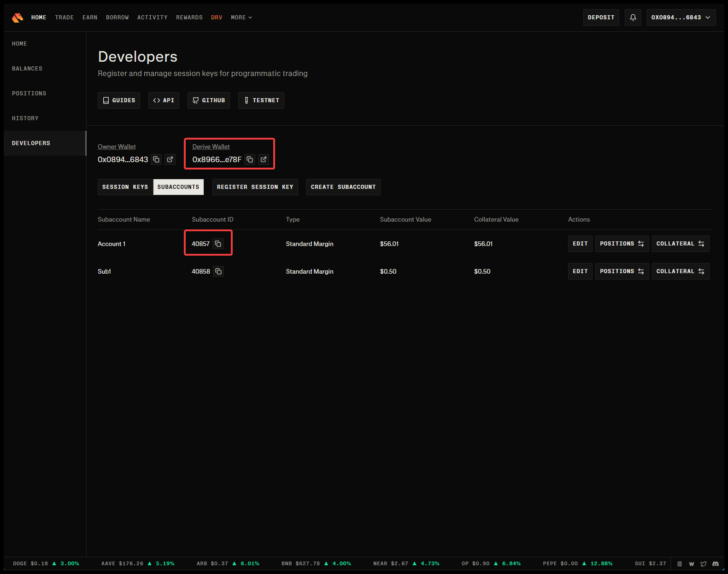This screenshot has width=728, height=574.
Task: Open the GitHub link
Action: click(x=208, y=100)
